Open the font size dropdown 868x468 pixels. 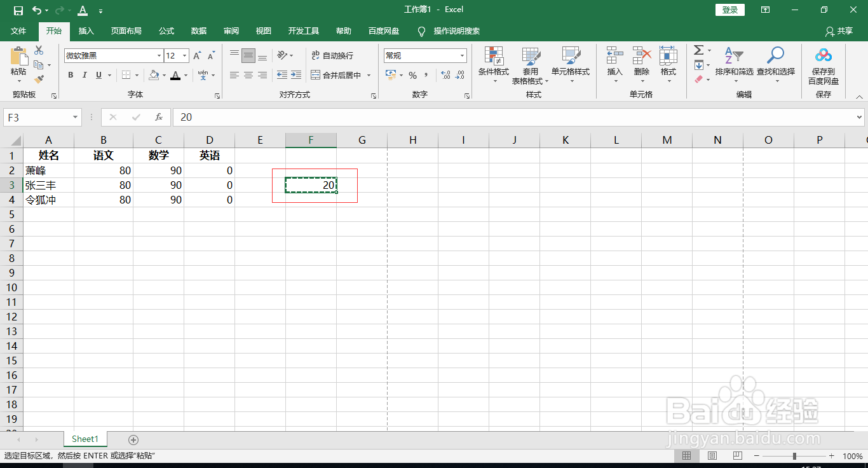pos(184,56)
